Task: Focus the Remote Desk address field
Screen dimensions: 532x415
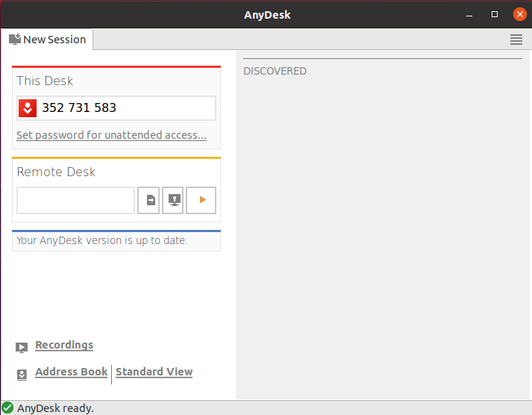Action: pos(75,200)
